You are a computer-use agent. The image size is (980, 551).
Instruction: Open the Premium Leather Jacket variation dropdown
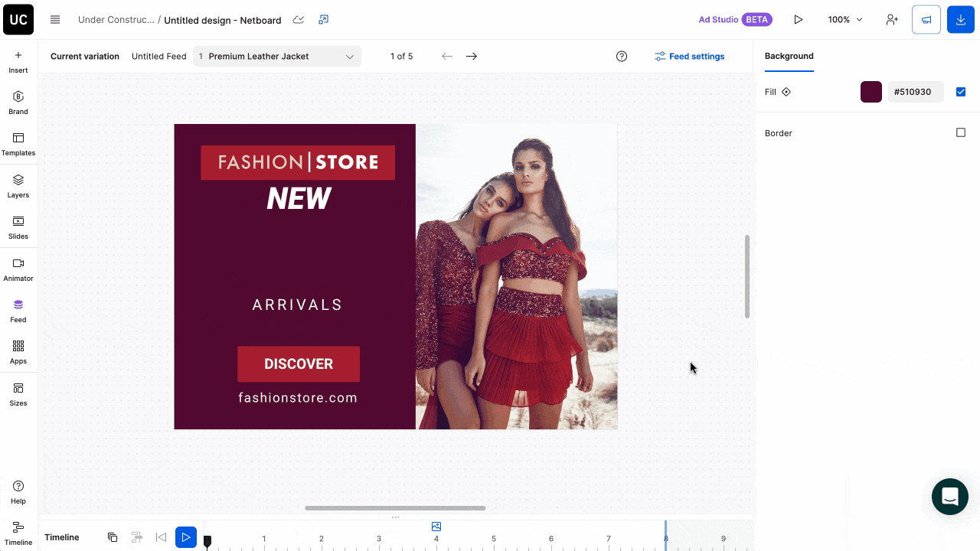(277, 56)
